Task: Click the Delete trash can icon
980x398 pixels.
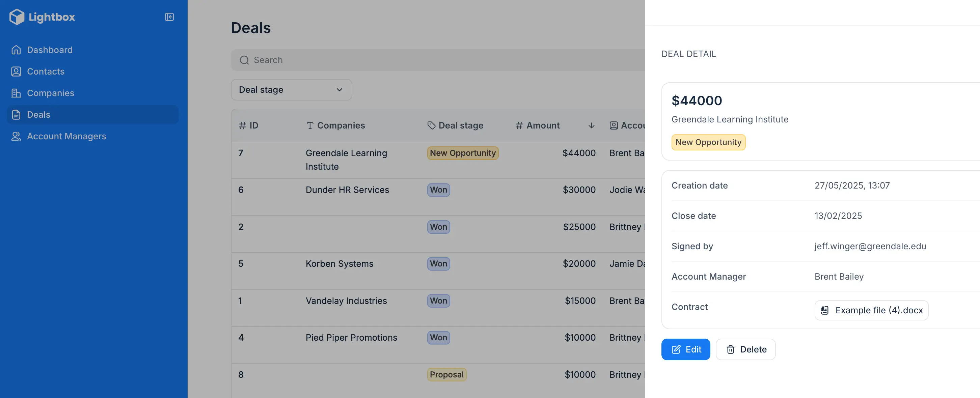Action: [730, 349]
